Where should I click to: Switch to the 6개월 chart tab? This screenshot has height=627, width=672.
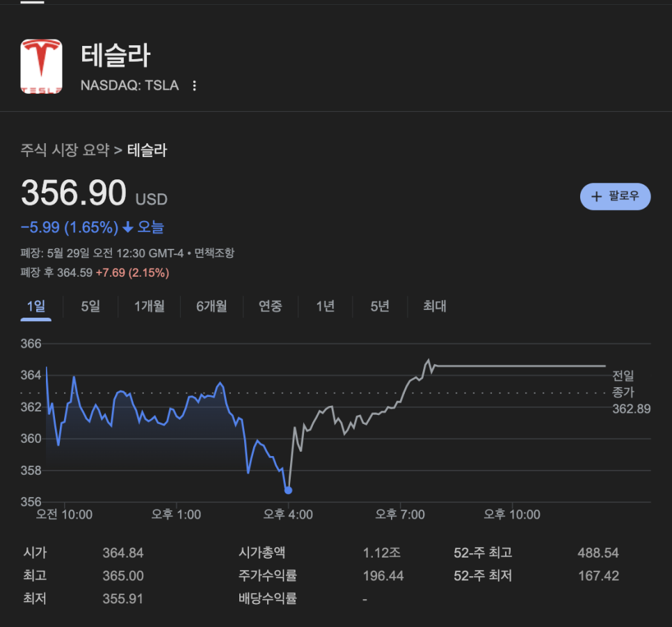point(211,307)
